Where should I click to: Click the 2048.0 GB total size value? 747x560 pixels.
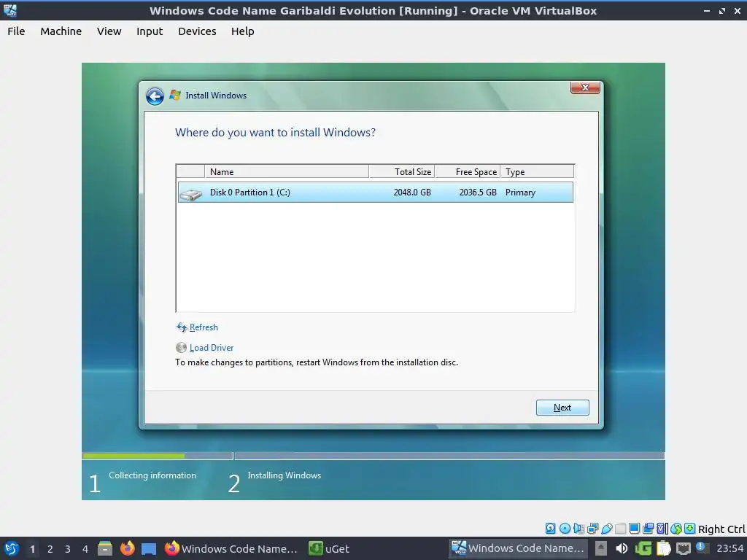[412, 192]
